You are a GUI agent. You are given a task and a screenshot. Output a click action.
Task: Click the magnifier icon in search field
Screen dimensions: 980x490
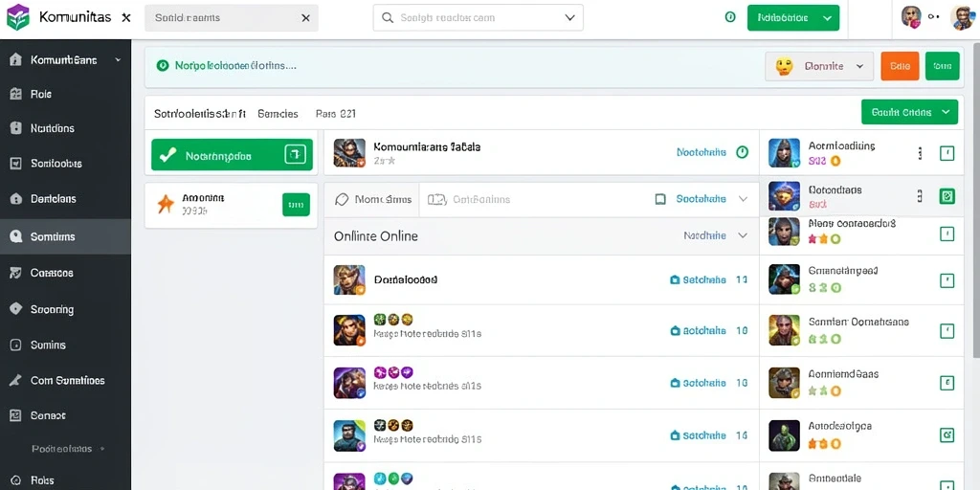[x=388, y=18]
